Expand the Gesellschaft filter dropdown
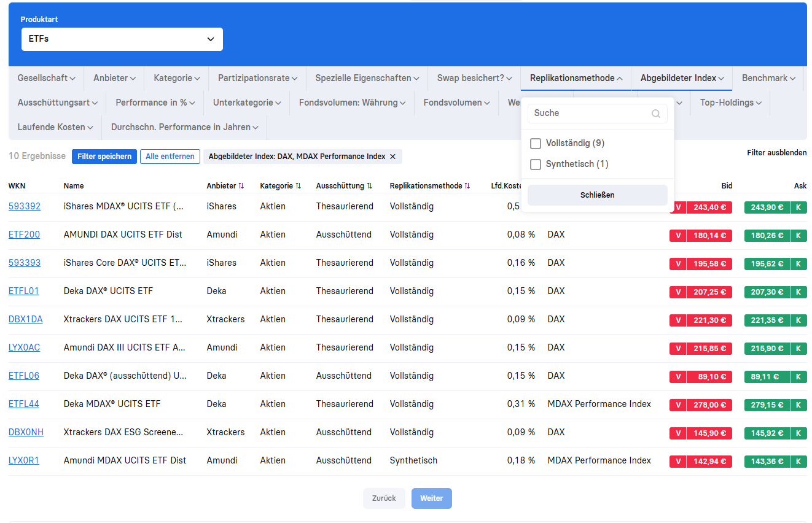812x523 pixels. click(x=46, y=79)
